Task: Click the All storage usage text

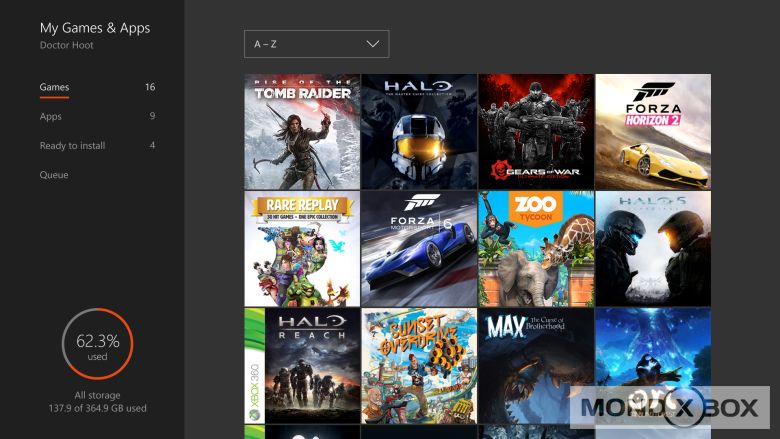Action: pyautogui.click(x=97, y=402)
